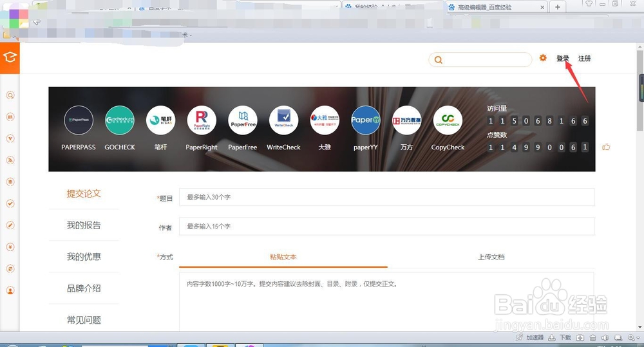This screenshot has height=347, width=644.
Task: Click the scrollbar down arrow
Action: 640,327
